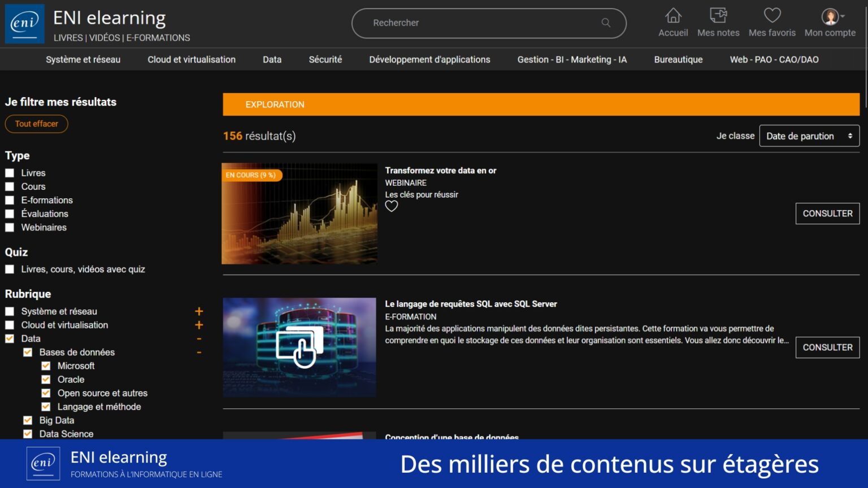
Task: Open Mes notes via its icon
Action: click(718, 16)
